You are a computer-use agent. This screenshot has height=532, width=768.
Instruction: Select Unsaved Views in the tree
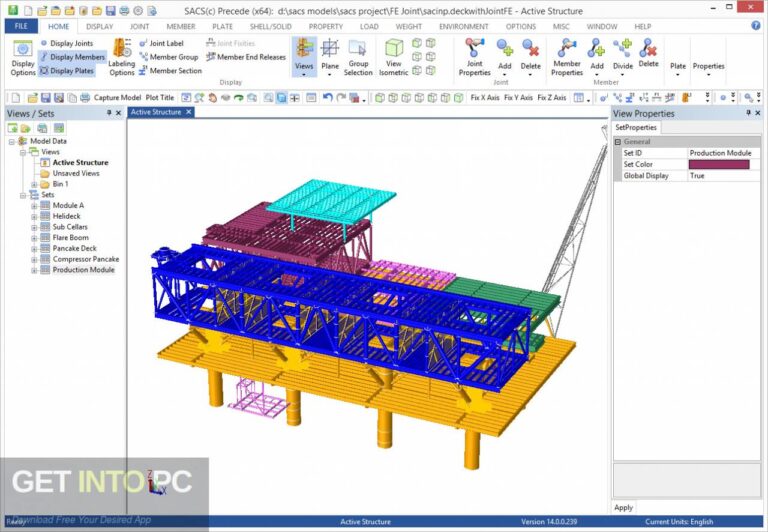[76, 173]
